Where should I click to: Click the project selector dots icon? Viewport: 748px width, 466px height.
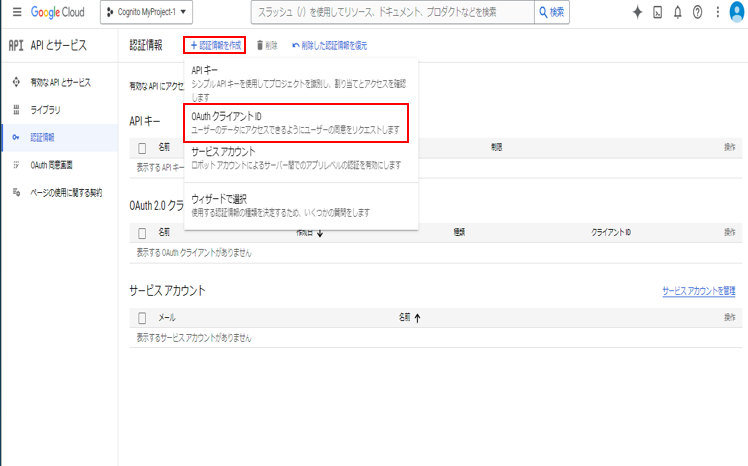[110, 12]
